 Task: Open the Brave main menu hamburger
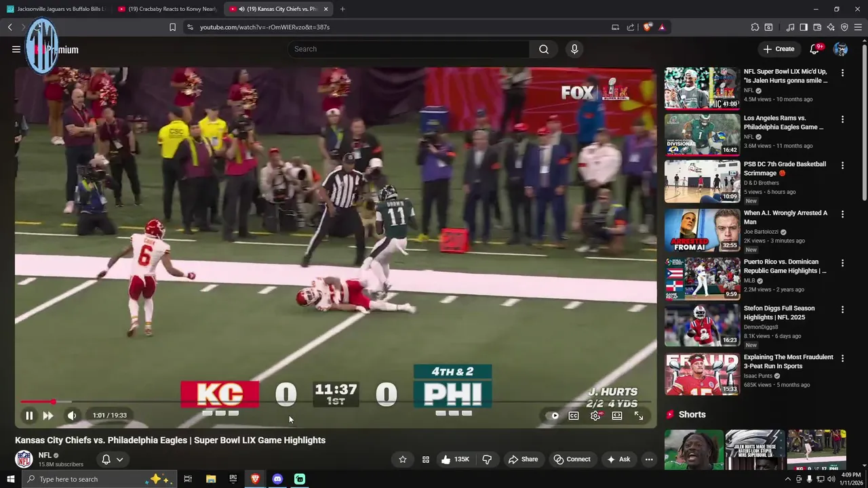tap(859, 27)
